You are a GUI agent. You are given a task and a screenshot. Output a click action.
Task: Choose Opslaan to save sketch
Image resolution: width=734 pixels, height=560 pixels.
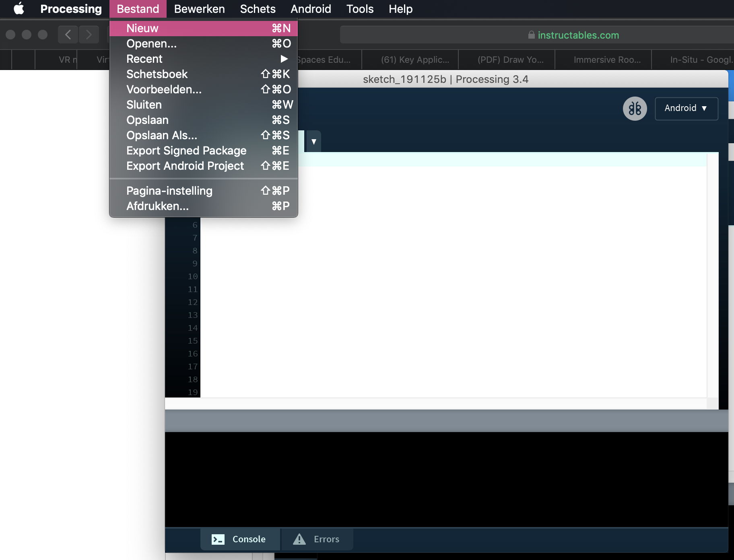point(204,120)
